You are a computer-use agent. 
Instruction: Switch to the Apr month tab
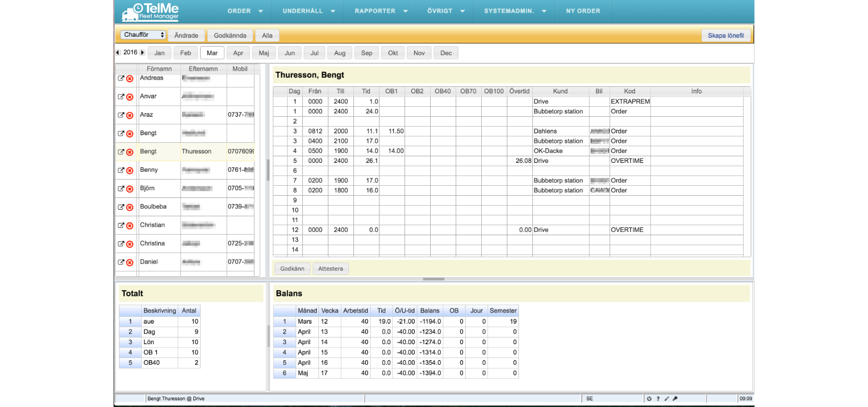click(x=238, y=53)
